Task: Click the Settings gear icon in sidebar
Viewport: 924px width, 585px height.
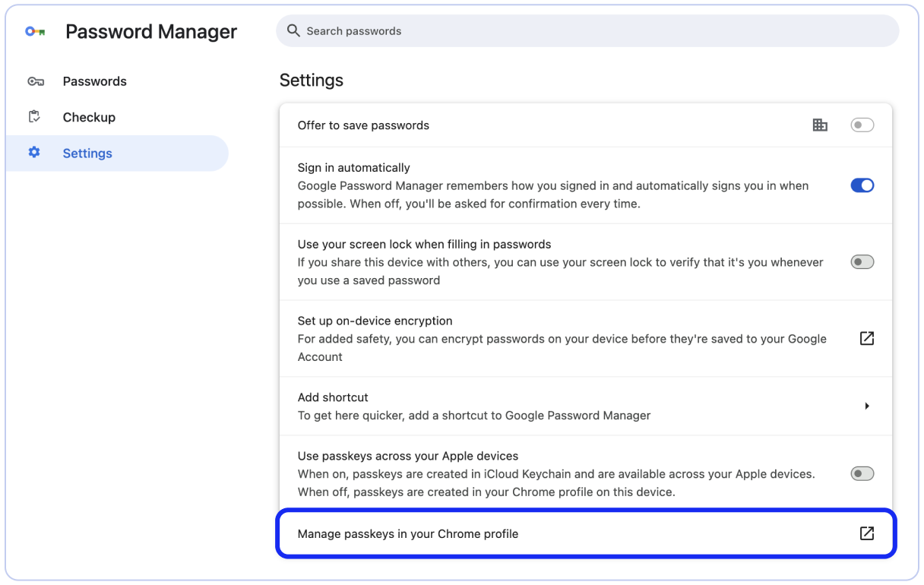Action: 34,153
